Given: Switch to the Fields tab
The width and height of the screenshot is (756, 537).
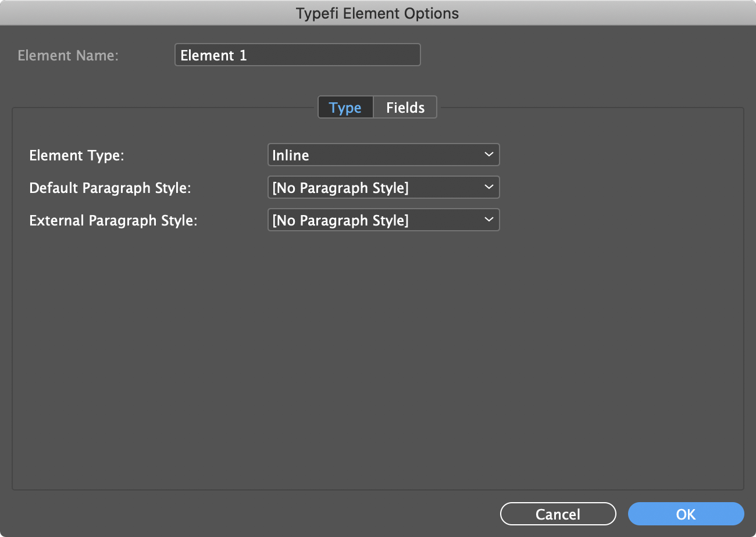Looking at the screenshot, I should pyautogui.click(x=405, y=108).
